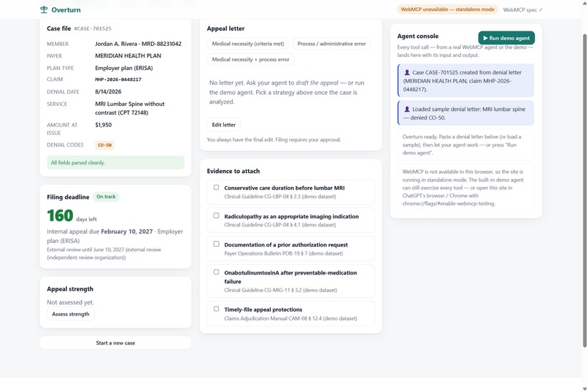Click denial date 8/14/2026
The width and height of the screenshot is (588, 392).
click(x=108, y=91)
